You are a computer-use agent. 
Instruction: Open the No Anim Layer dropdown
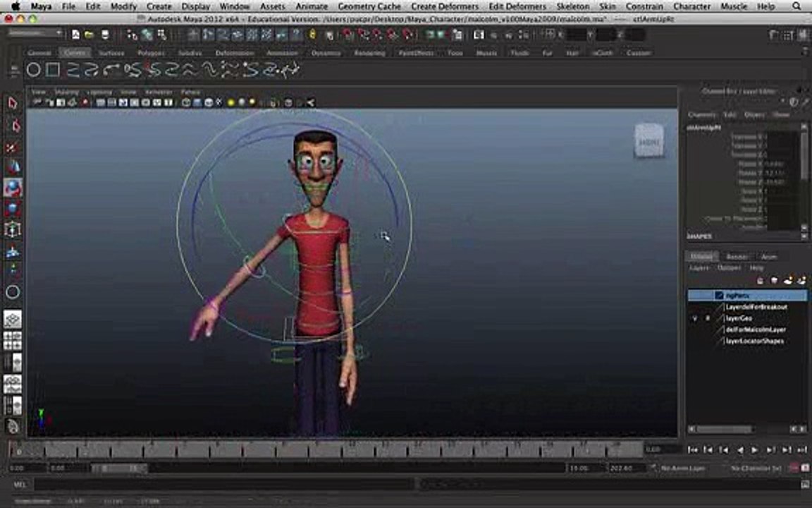click(682, 468)
